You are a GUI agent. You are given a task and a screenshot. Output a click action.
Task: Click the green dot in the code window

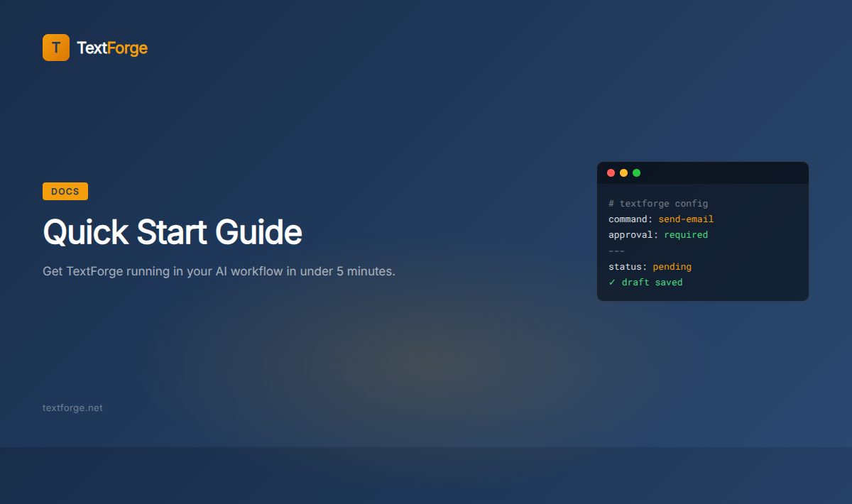tap(637, 172)
